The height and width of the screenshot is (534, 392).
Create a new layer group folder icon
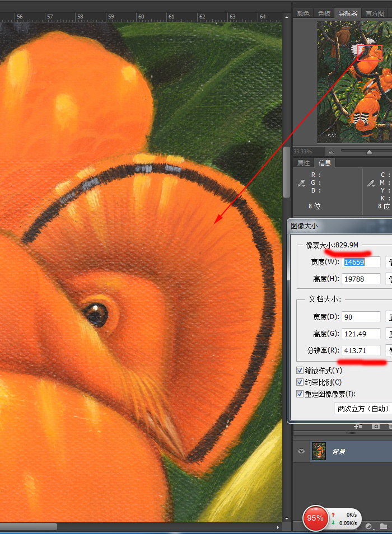tap(384, 526)
